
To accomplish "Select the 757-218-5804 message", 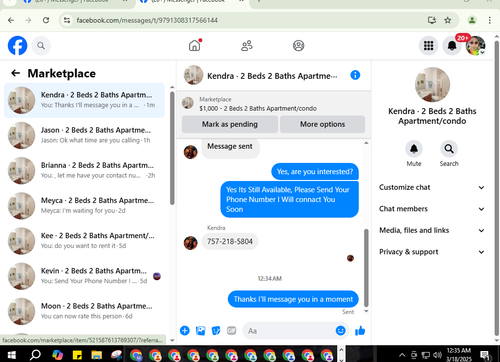I will [x=230, y=241].
